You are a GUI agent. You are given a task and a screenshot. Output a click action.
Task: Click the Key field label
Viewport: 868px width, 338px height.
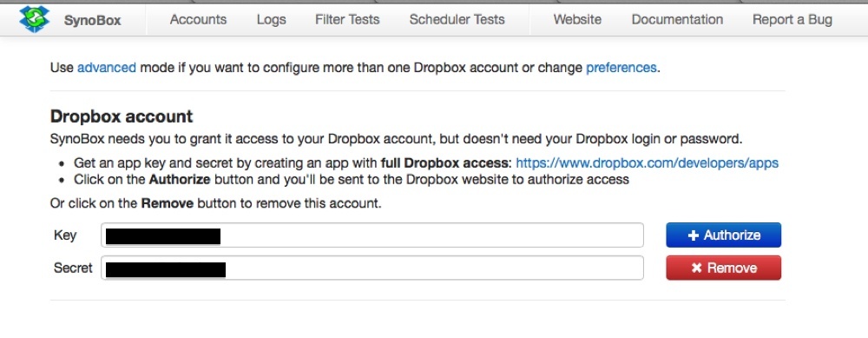pyautogui.click(x=65, y=235)
